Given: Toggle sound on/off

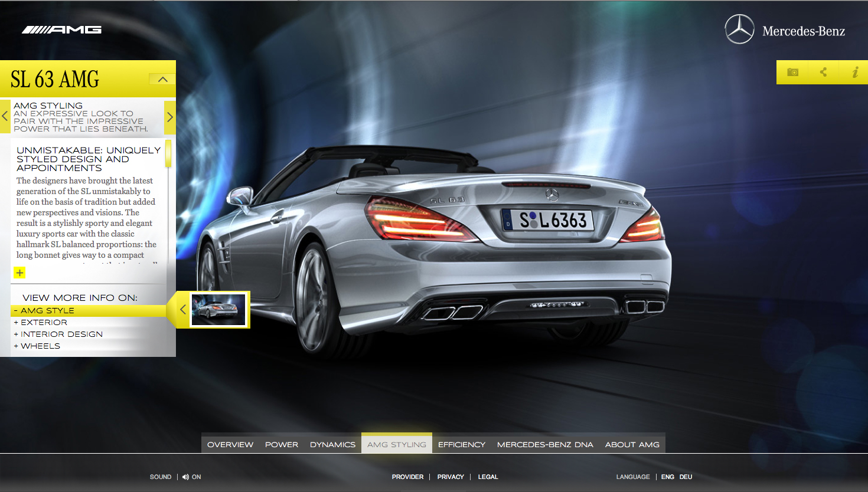Looking at the screenshot, I should coord(191,477).
